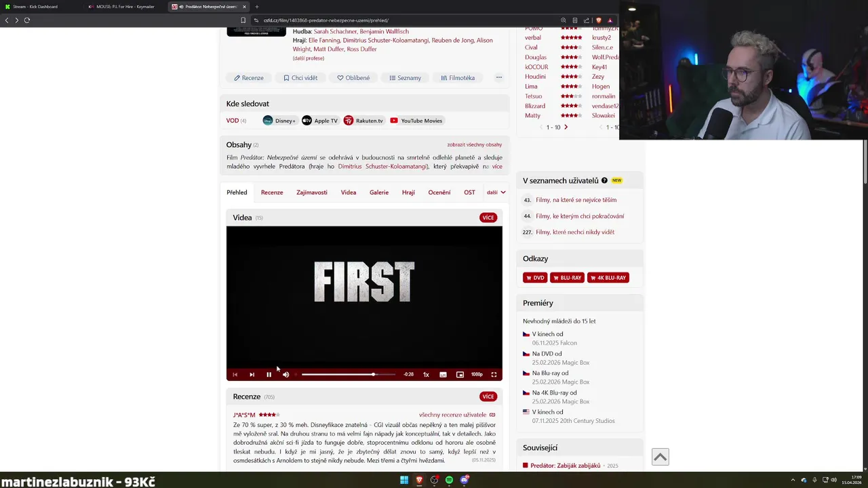The height and width of the screenshot is (488, 868).
Task: Open a new browser tab
Action: point(257,7)
